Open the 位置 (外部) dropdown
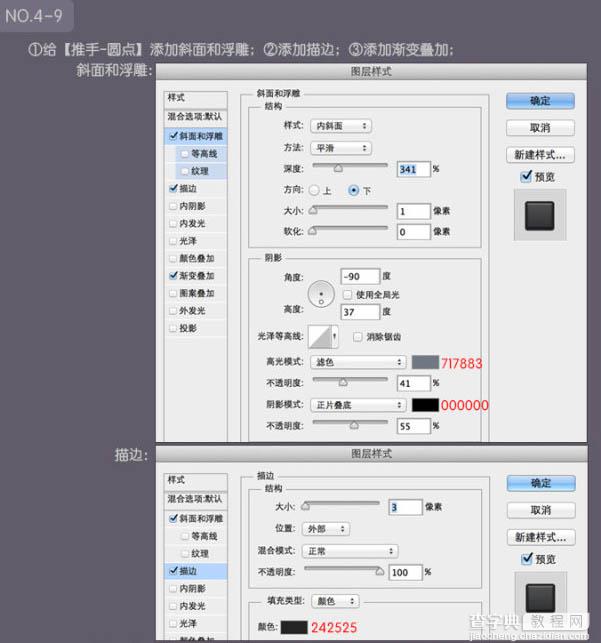This screenshot has width=601, height=643. click(x=326, y=529)
